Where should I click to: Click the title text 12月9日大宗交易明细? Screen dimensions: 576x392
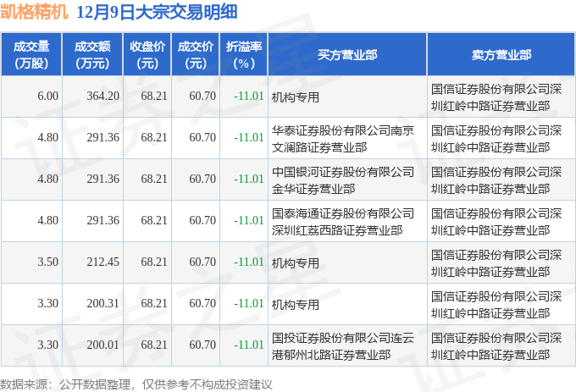pos(157,12)
